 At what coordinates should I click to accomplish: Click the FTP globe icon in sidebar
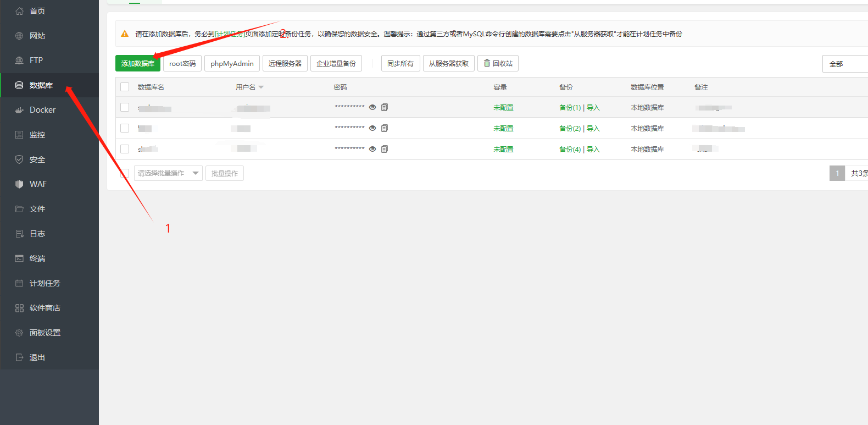(x=19, y=60)
